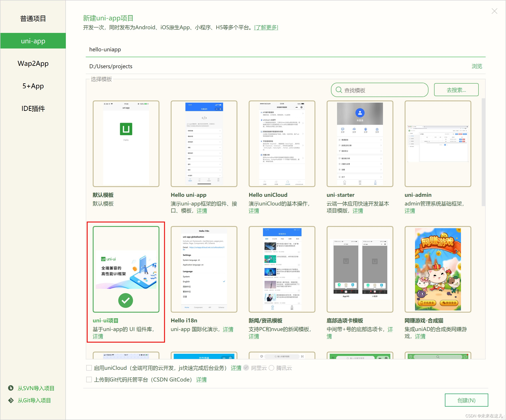Open 详情 link under uni-ui项目
This screenshot has width=506, height=420.
(98, 336)
